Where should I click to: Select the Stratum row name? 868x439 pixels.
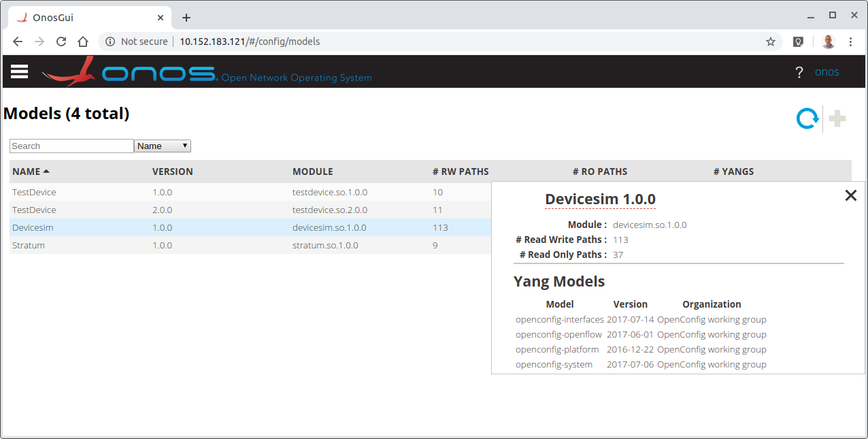point(29,246)
